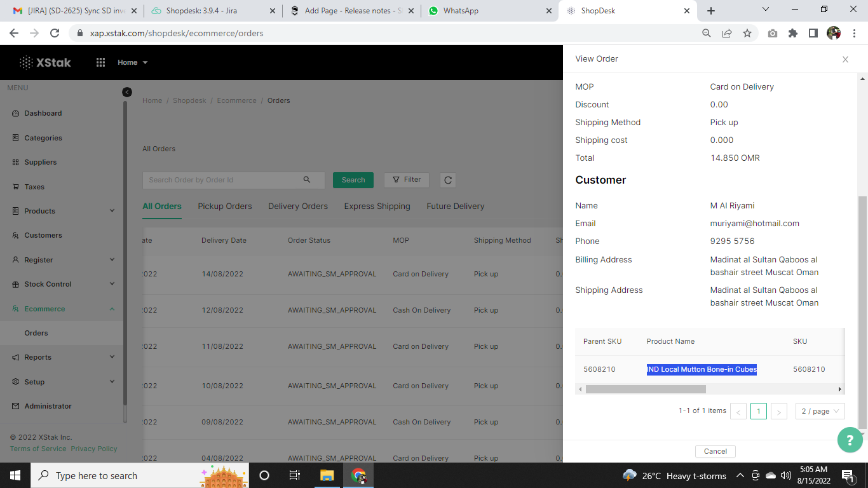Close the View Order panel with X
This screenshot has height=488, width=868.
click(845, 60)
